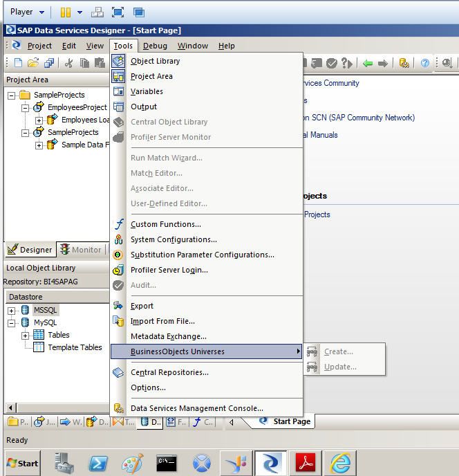Select Metadata Exchange menu entry
Viewport: 459px width, 476px height.
207,336
